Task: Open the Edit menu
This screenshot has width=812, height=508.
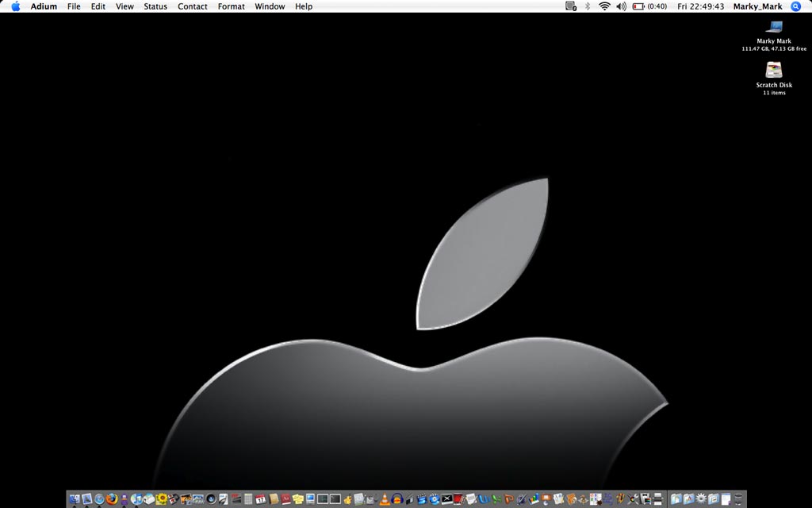Action: click(98, 6)
